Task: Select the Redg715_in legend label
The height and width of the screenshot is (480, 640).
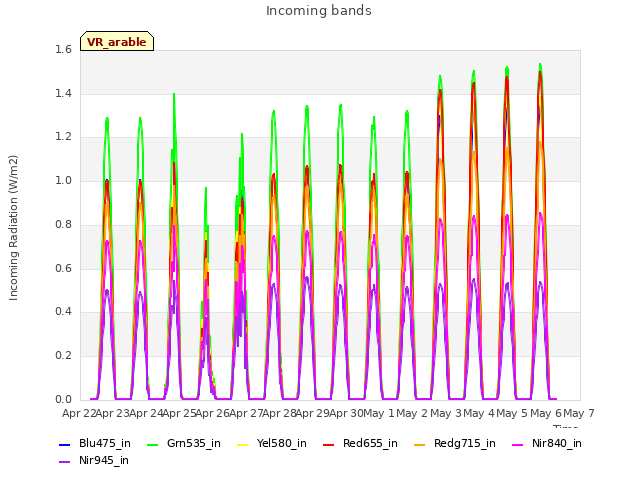Action: point(464,443)
